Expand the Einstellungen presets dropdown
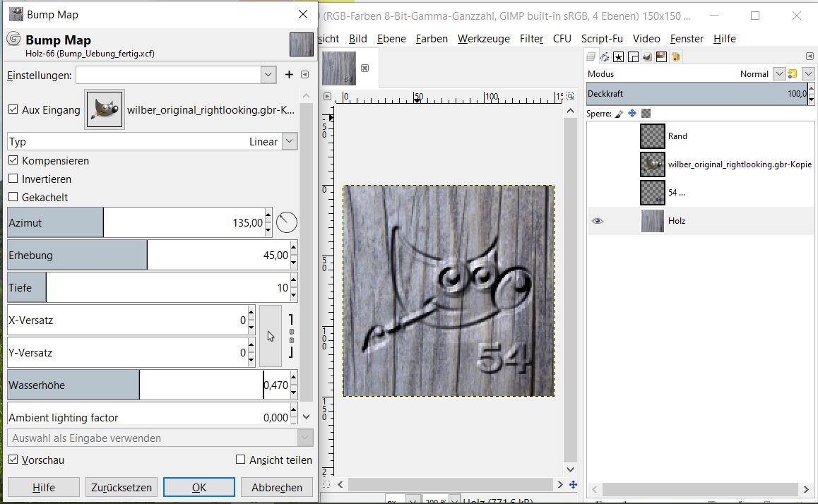This screenshot has width=818, height=504. pyautogui.click(x=268, y=75)
